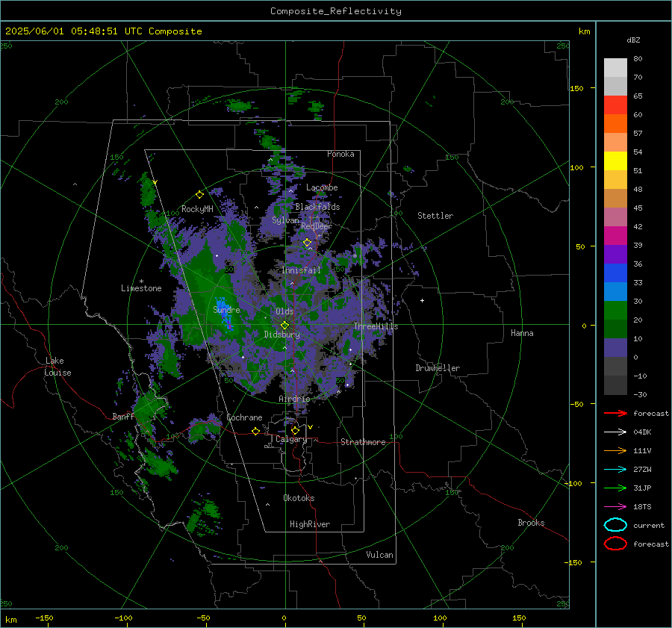The height and width of the screenshot is (628, 672).
Task: Click the RedDeer city label
Action: [x=317, y=226]
